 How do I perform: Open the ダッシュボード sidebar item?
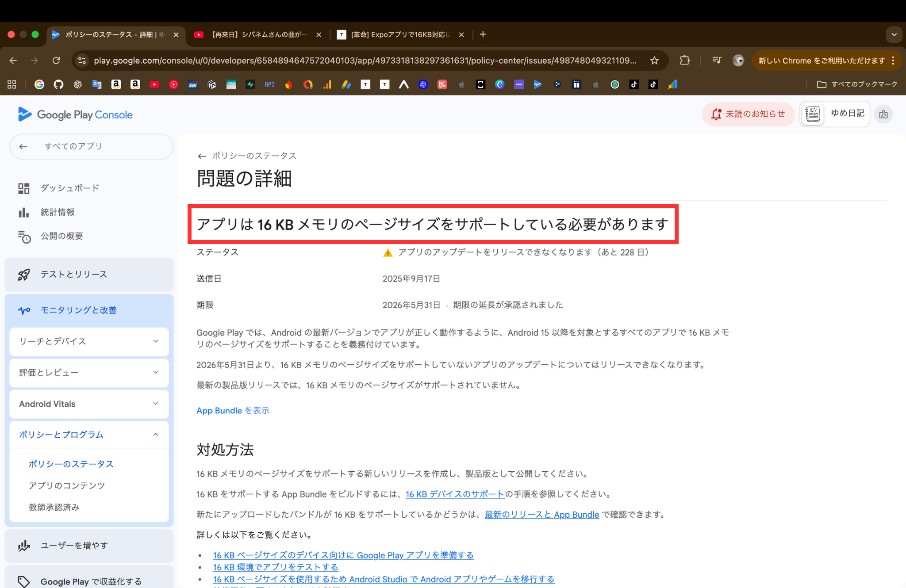(69, 188)
